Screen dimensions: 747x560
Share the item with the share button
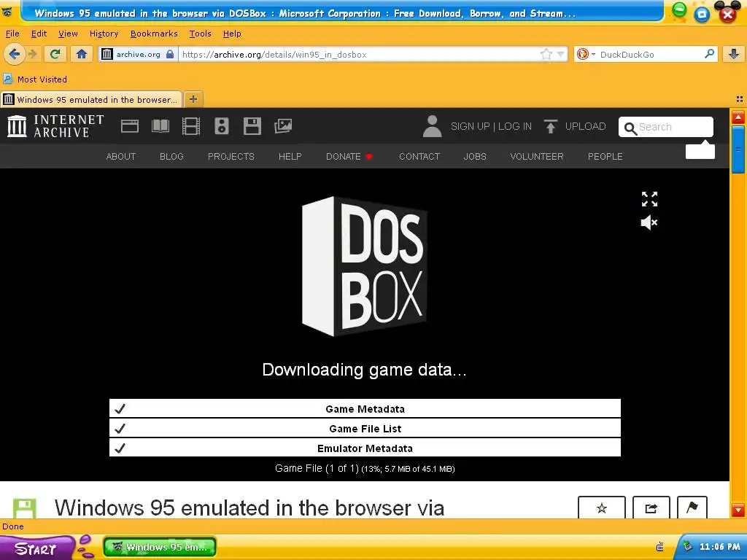[651, 507]
